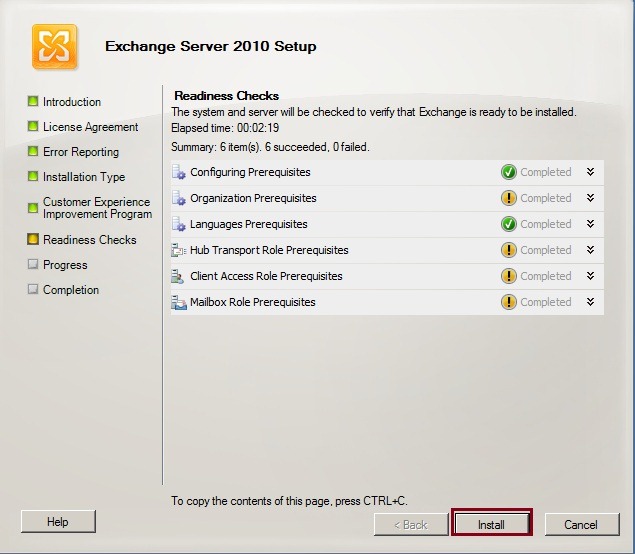The image size is (635, 554).
Task: Click the Hub Transport Role server icon
Action: pos(179,250)
